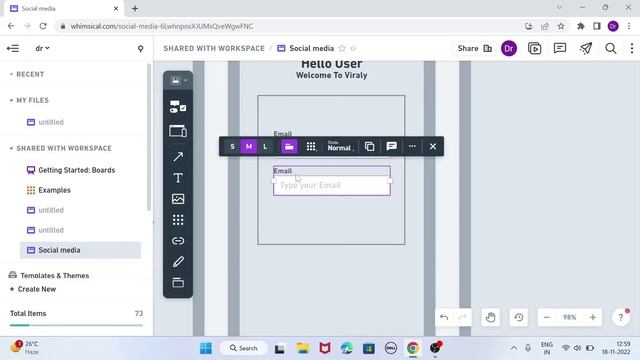Screen dimensions: 640x360
Task: Open the help question mark button
Action: (621, 318)
